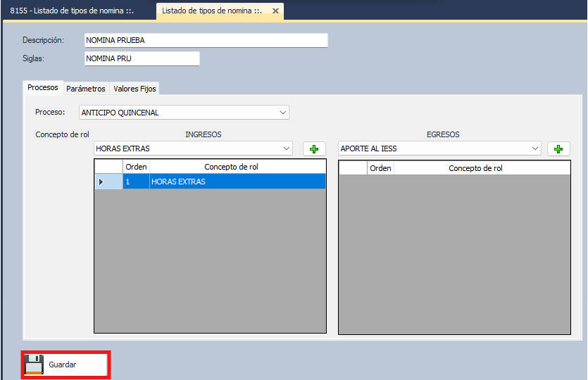Switch to the Valores Fijos tab
The width and height of the screenshot is (588, 380).
135,89
